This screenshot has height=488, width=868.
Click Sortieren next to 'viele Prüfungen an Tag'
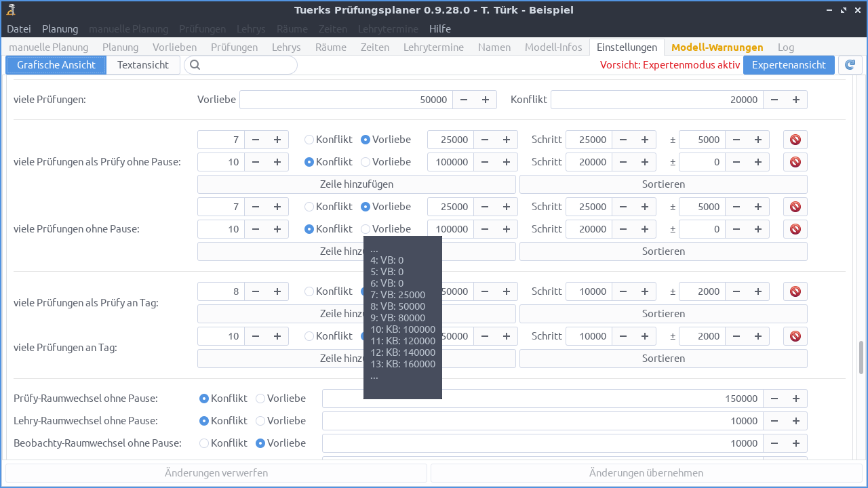click(663, 358)
